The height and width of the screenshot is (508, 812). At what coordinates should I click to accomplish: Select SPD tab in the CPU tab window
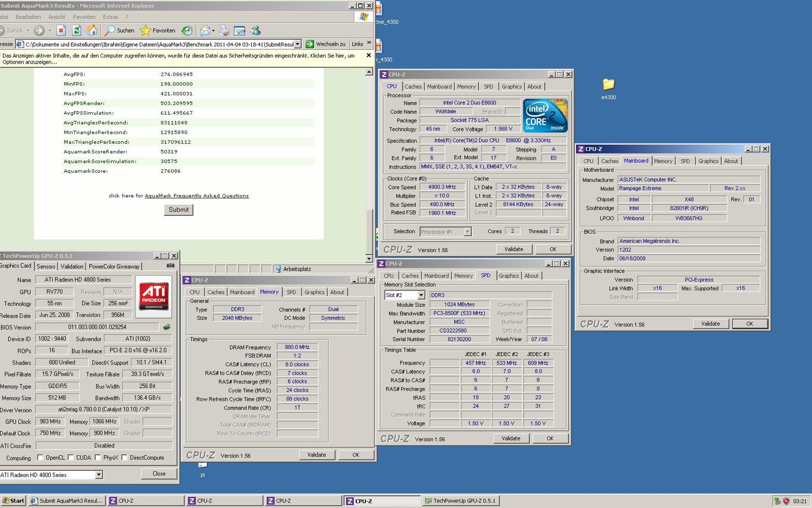click(488, 87)
